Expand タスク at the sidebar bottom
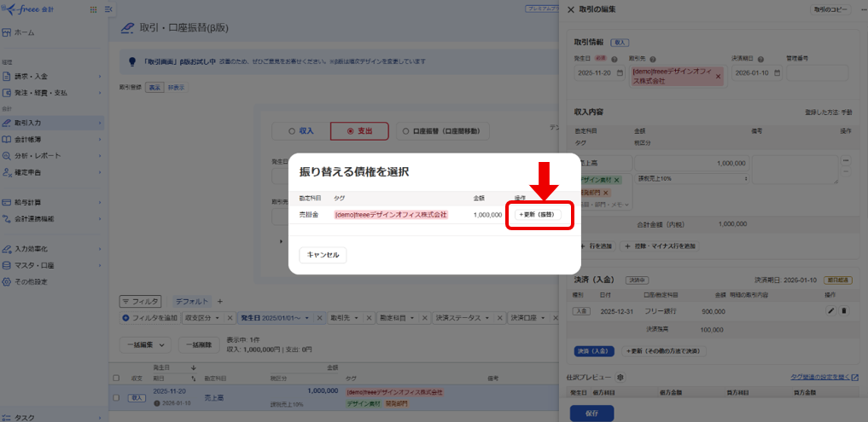 (x=53, y=418)
